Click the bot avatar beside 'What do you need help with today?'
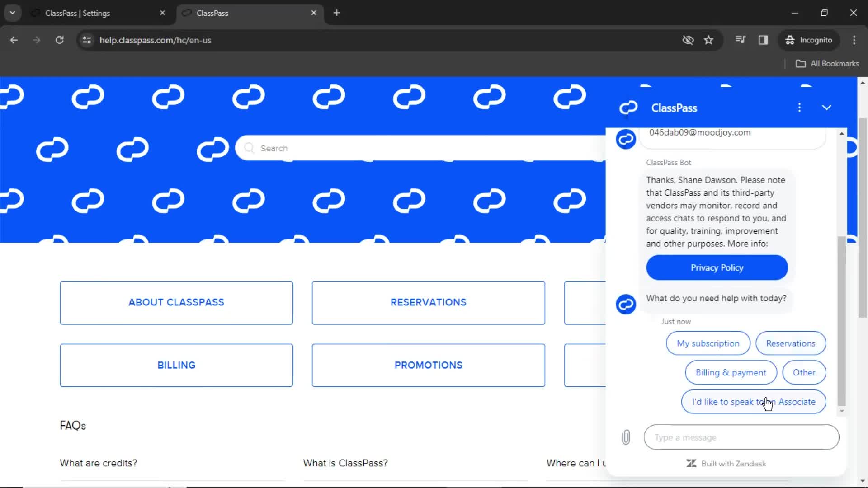868x488 pixels. coord(626,304)
